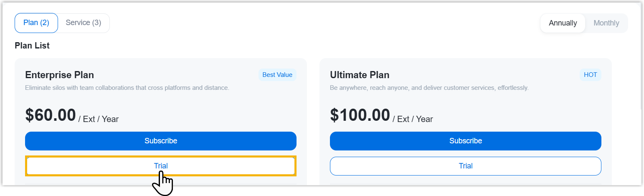Click '/ Ext / Year' beside $100.00

coord(413,119)
